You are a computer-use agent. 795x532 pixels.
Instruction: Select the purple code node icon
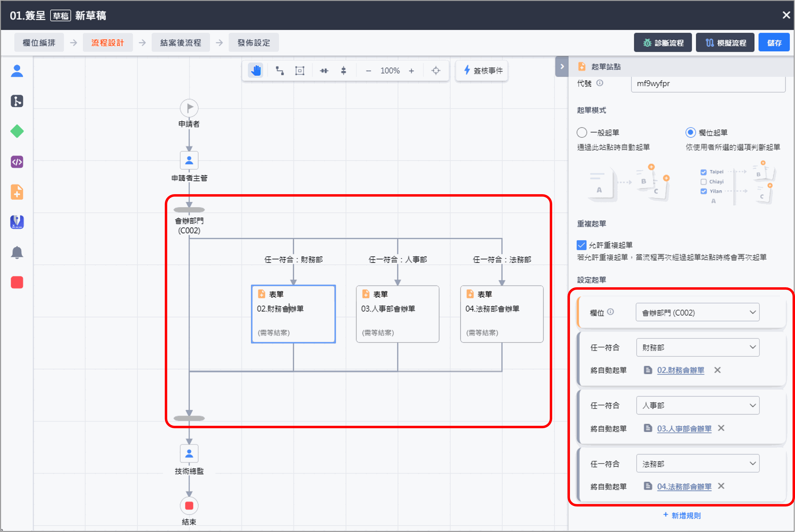tap(17, 162)
